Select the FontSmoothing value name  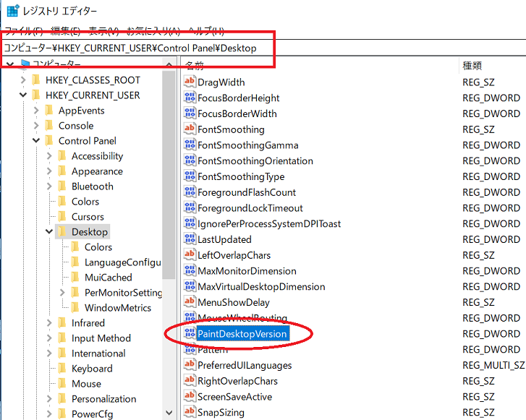click(x=231, y=129)
